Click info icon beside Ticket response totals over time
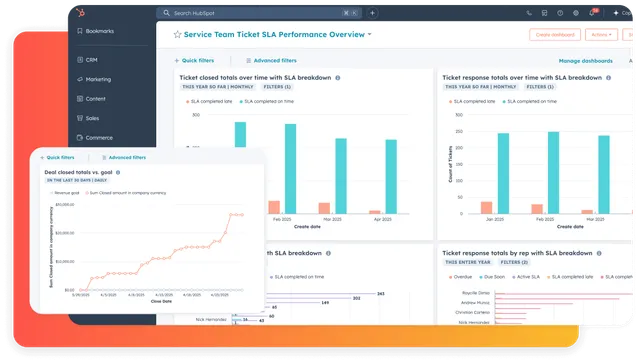 click(x=608, y=78)
